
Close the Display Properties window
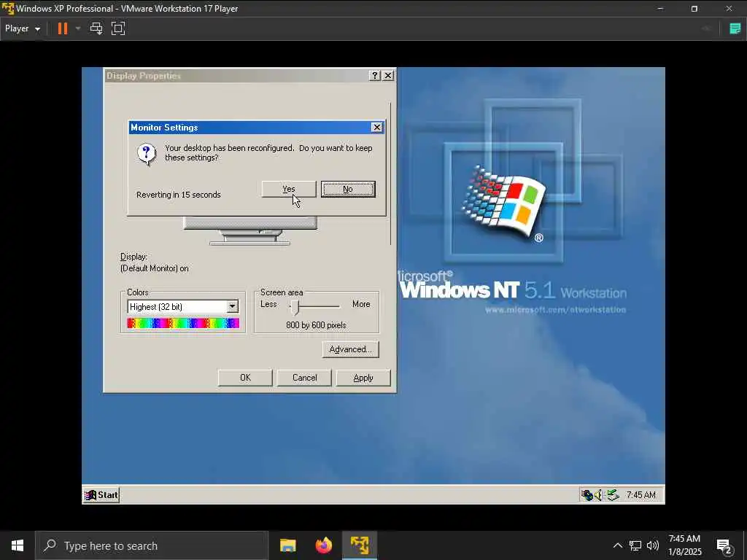pos(388,76)
